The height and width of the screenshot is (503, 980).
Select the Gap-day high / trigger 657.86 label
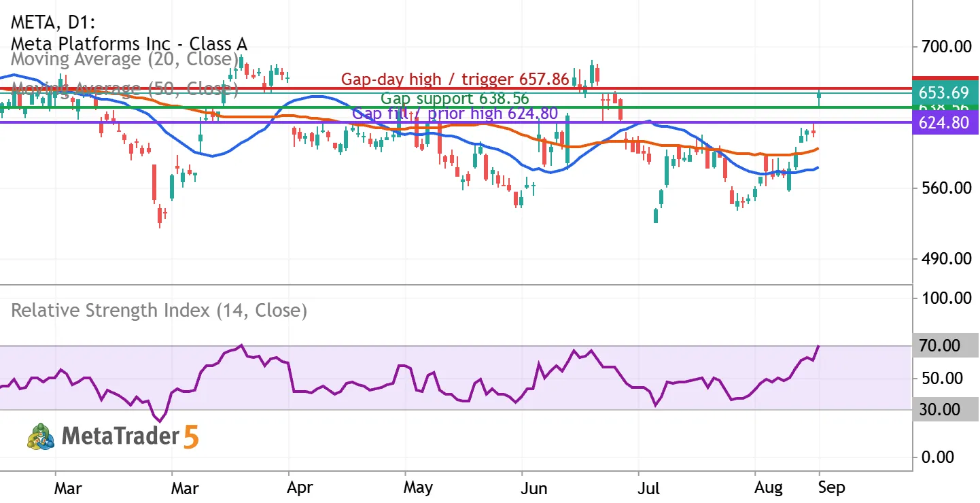tap(455, 79)
